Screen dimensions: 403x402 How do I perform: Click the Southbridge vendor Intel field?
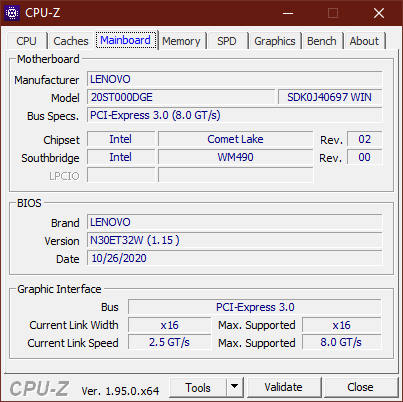pyautogui.click(x=121, y=157)
